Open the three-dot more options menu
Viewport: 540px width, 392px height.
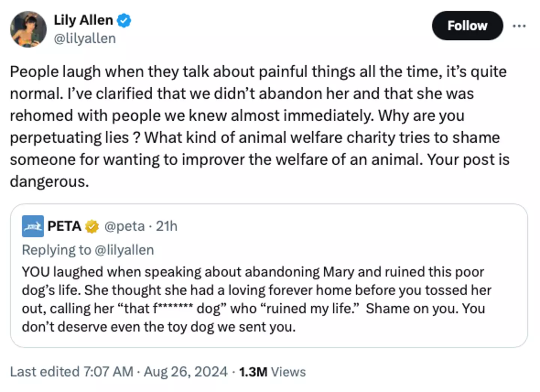point(519,26)
